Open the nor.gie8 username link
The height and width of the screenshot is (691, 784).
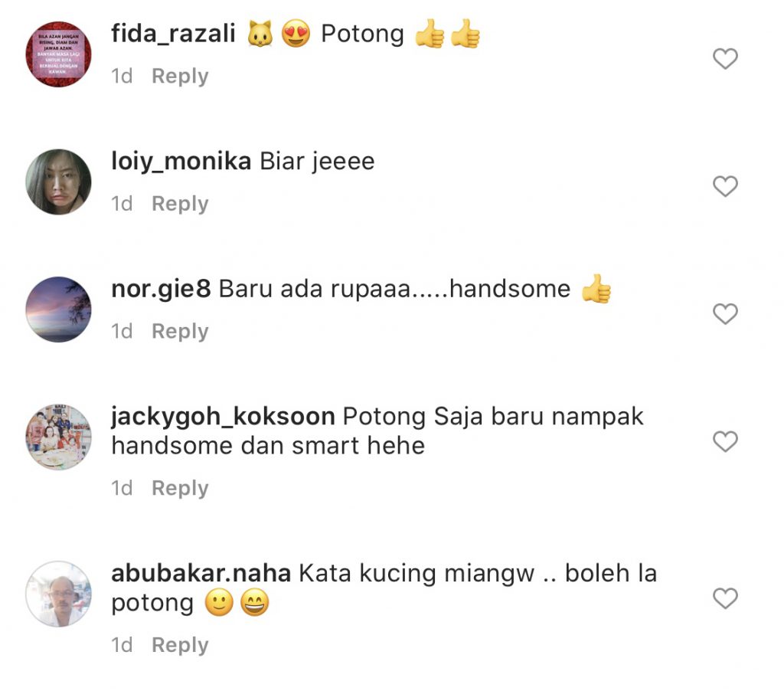click(161, 290)
